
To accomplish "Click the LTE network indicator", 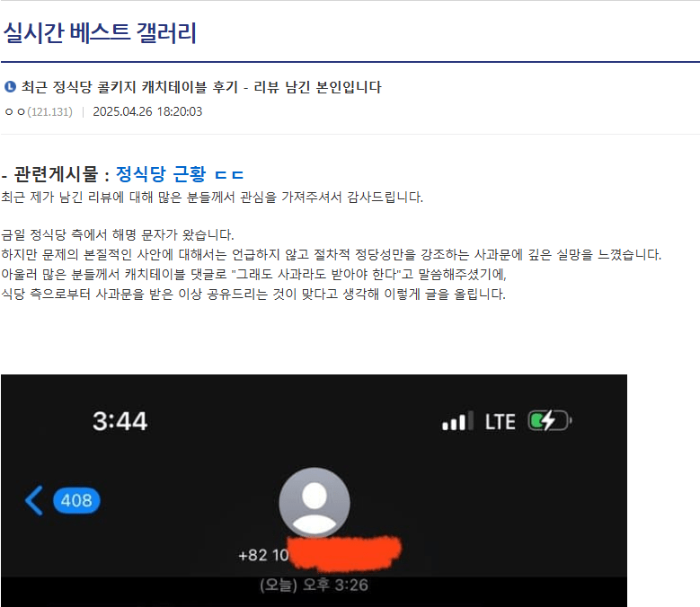I will pyautogui.click(x=500, y=421).
